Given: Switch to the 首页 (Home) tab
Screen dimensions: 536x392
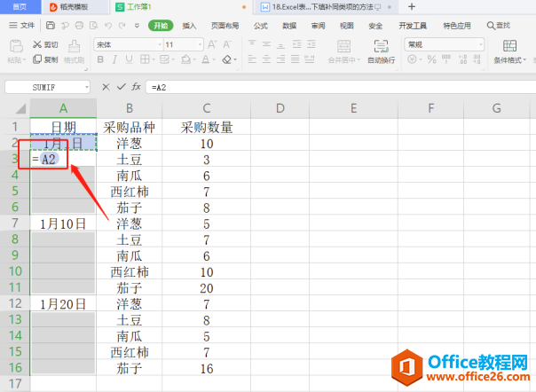Looking at the screenshot, I should [x=20, y=7].
